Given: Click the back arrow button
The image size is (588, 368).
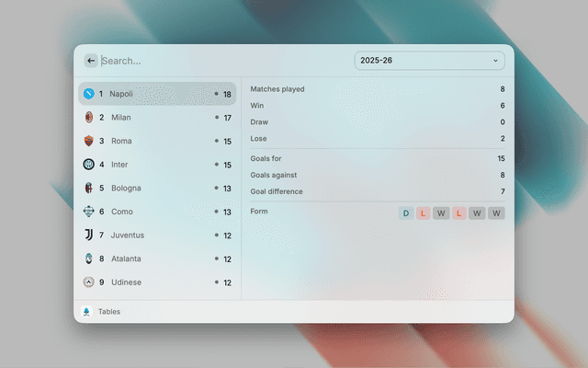Looking at the screenshot, I should tap(91, 61).
